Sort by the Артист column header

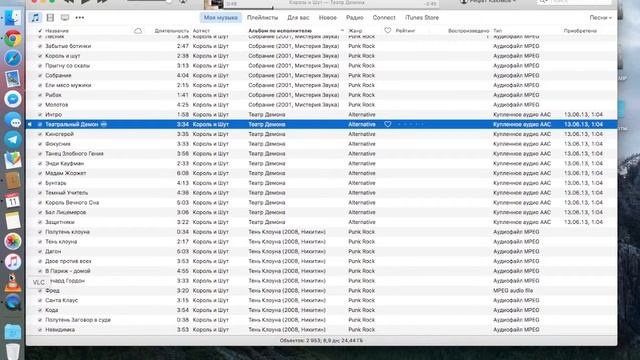[x=201, y=31]
